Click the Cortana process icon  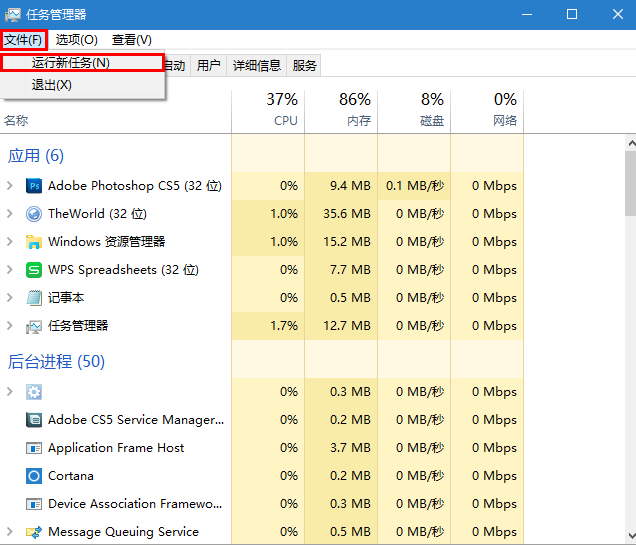[34, 476]
